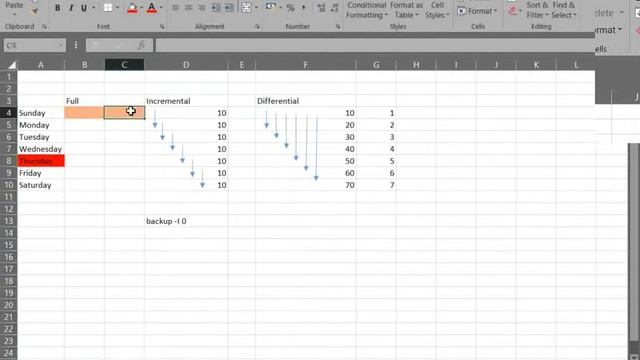Expand underline style dropdown arrow
The height and width of the screenshot is (360, 640).
93,8
